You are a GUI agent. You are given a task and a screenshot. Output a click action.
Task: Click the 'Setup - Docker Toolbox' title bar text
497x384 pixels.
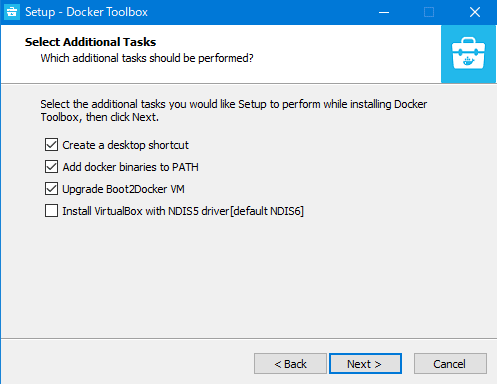[x=86, y=12]
